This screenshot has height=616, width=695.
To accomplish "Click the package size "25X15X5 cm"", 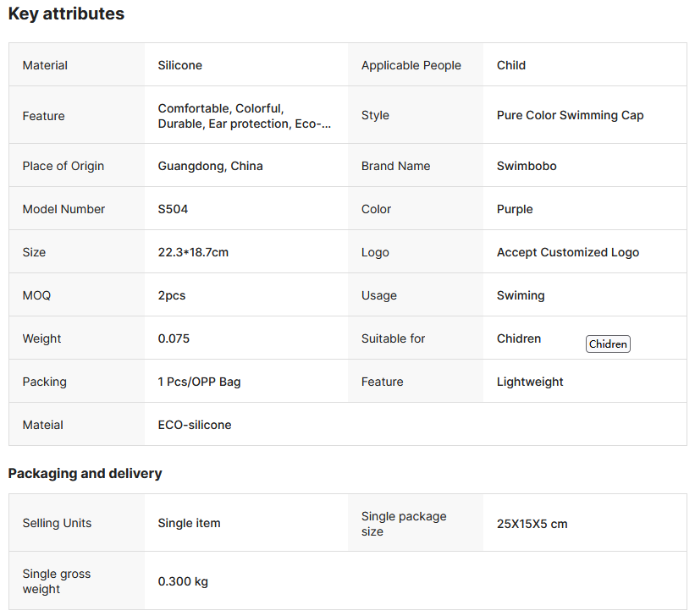I will [x=532, y=524].
